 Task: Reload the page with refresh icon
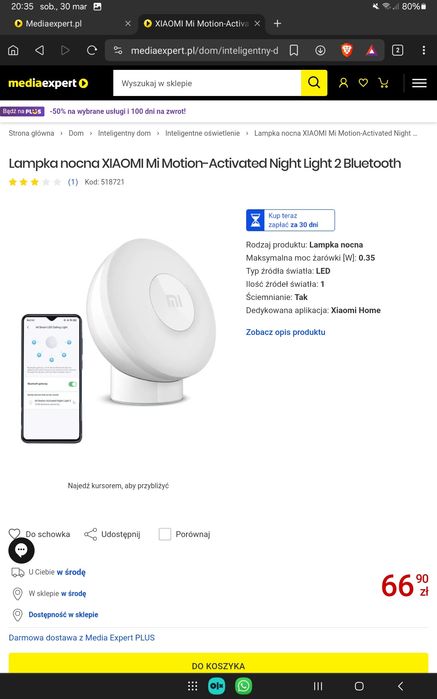pyautogui.click(x=91, y=50)
